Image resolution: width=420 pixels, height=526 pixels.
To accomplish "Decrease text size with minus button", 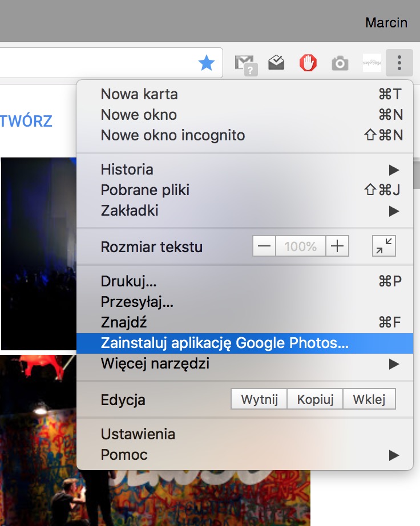I will pyautogui.click(x=264, y=246).
